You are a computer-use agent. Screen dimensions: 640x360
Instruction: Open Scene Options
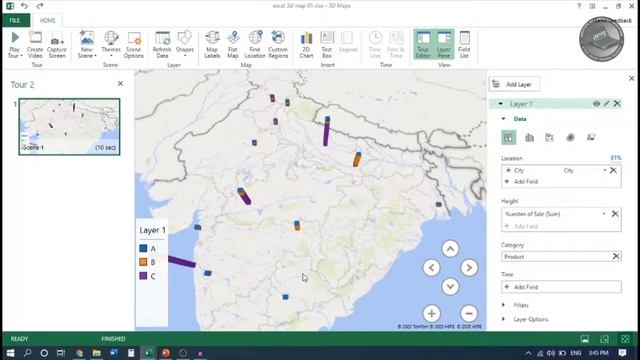tap(133, 45)
